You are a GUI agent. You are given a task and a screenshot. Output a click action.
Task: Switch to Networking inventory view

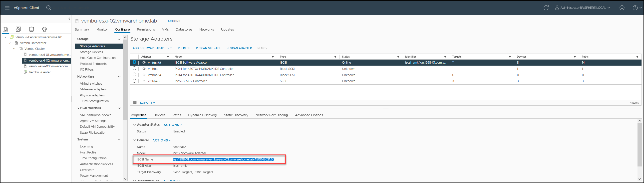coord(44,29)
